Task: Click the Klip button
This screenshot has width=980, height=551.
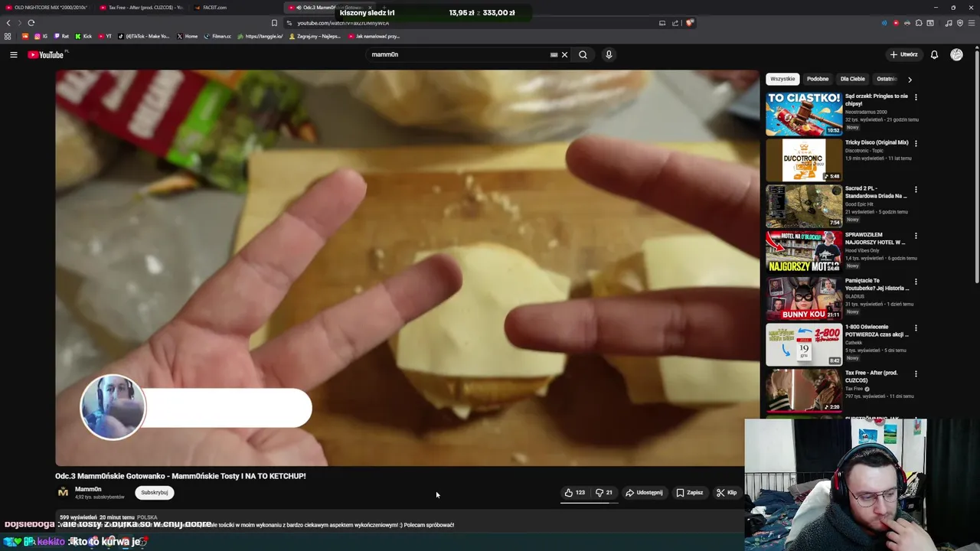Action: coord(726,493)
